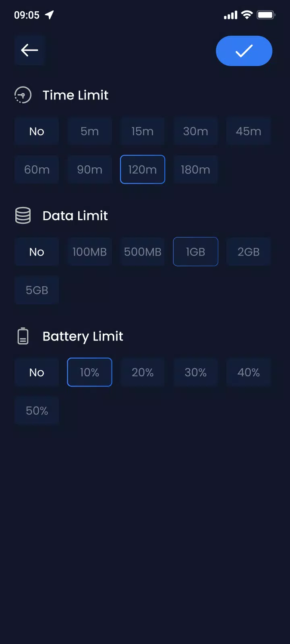
Task: Choose 100MB data limit
Action: pyautogui.click(x=89, y=252)
